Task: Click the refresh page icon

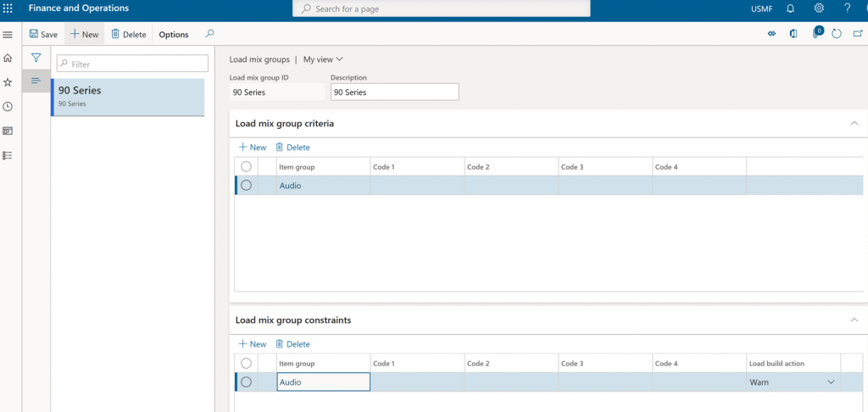Action: pyautogui.click(x=837, y=34)
